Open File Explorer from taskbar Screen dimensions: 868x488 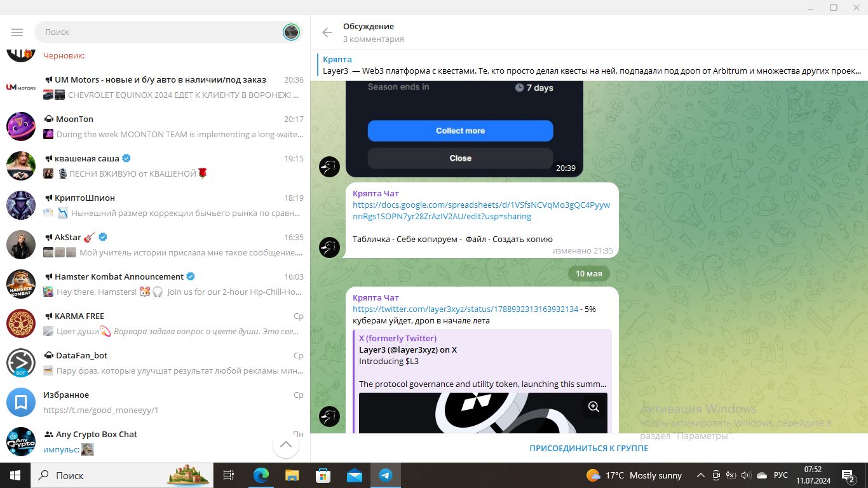292,475
